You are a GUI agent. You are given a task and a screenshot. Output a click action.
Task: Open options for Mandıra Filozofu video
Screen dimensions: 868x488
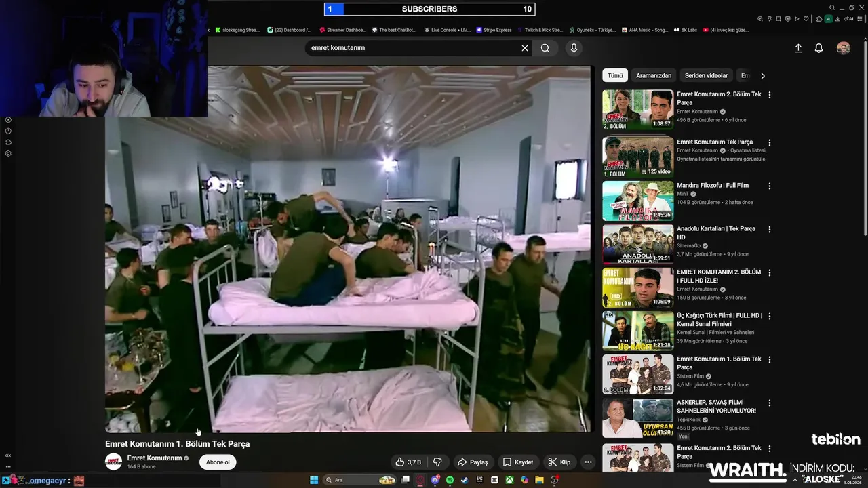(769, 186)
